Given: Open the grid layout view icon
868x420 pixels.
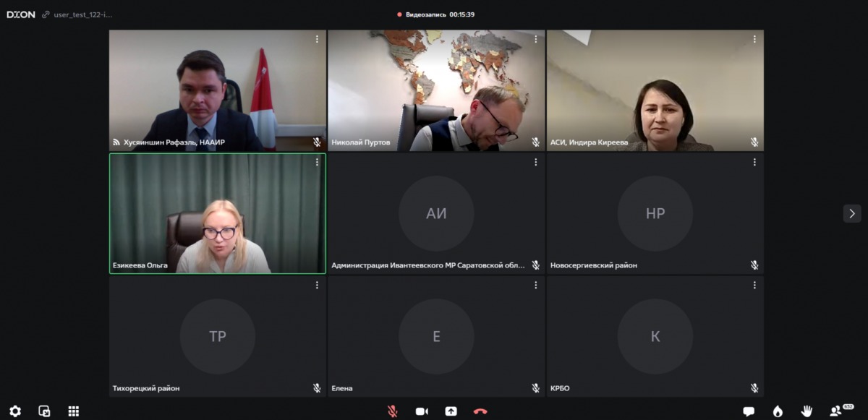Looking at the screenshot, I should pos(73,411).
